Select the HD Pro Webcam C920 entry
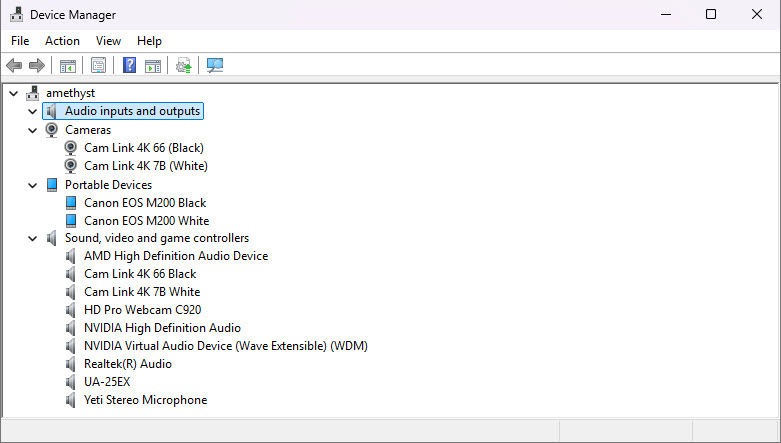 pos(142,310)
